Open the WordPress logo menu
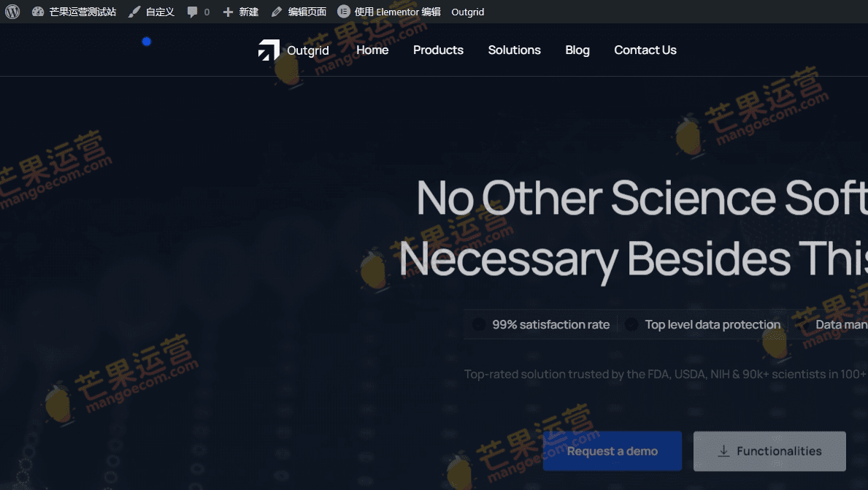The height and width of the screenshot is (490, 868). click(x=12, y=12)
